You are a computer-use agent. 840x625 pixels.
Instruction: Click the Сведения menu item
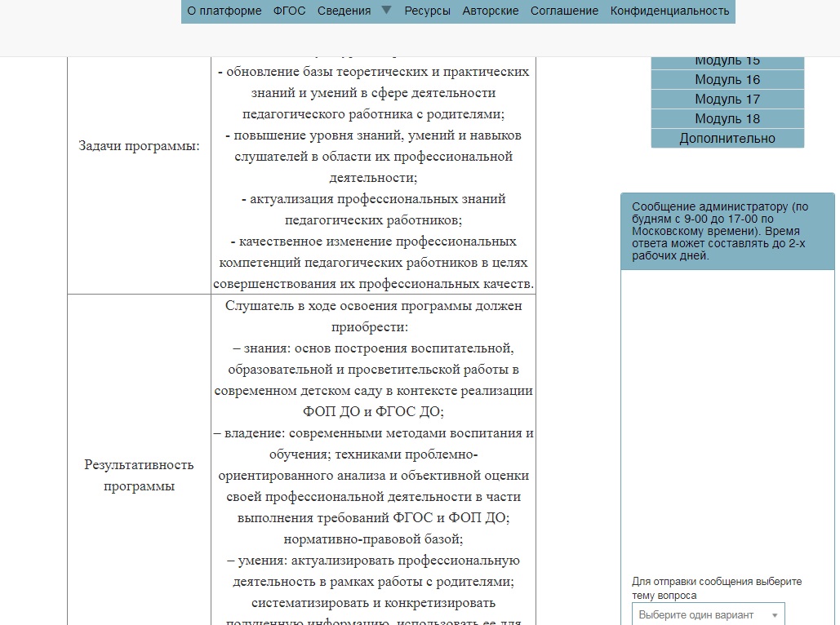pos(344,11)
